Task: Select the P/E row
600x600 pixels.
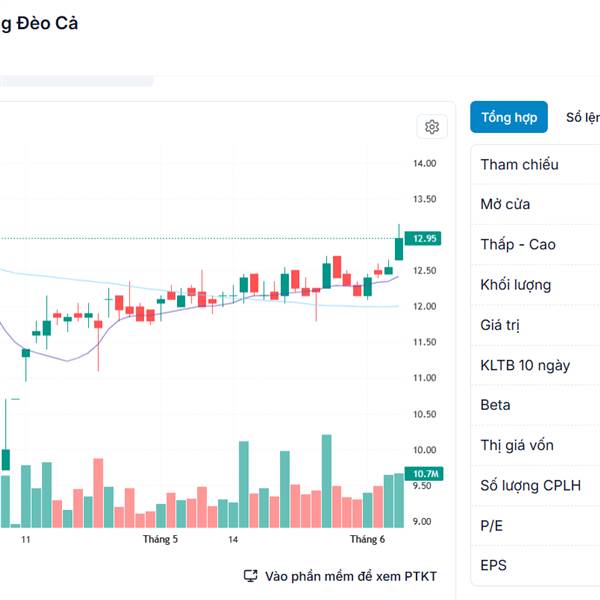Action: coord(535,525)
